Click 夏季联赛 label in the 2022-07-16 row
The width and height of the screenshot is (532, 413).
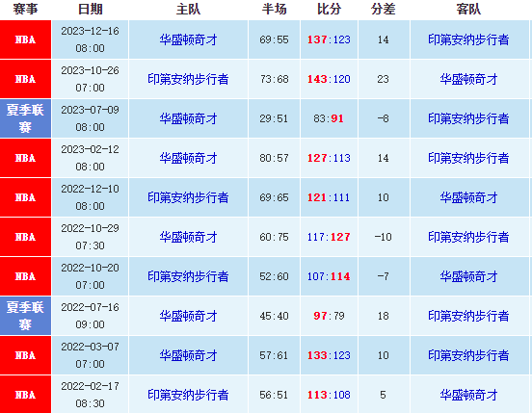coord(25,316)
